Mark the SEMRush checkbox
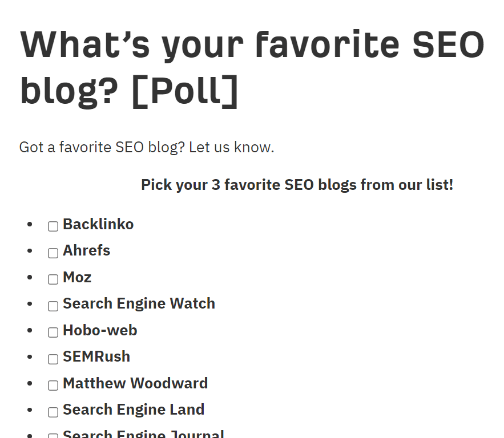 [53, 359]
